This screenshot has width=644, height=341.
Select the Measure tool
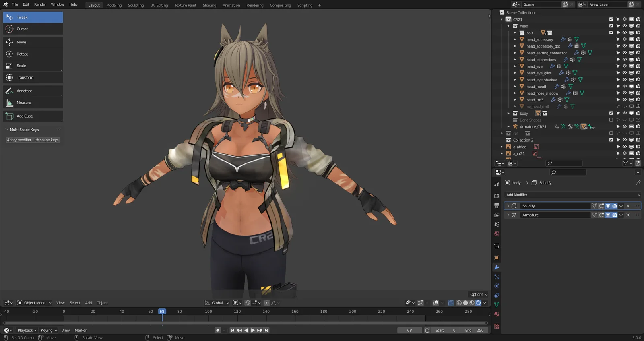pos(33,103)
